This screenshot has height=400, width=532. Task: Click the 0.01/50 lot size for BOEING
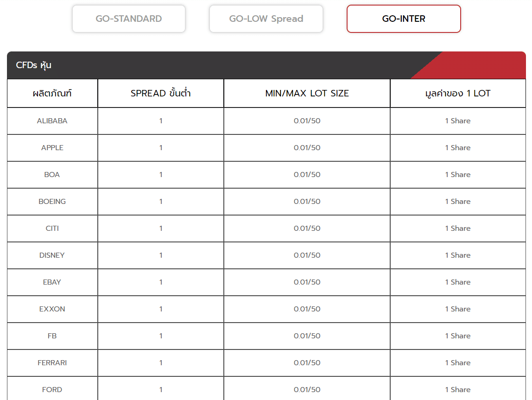(307, 201)
